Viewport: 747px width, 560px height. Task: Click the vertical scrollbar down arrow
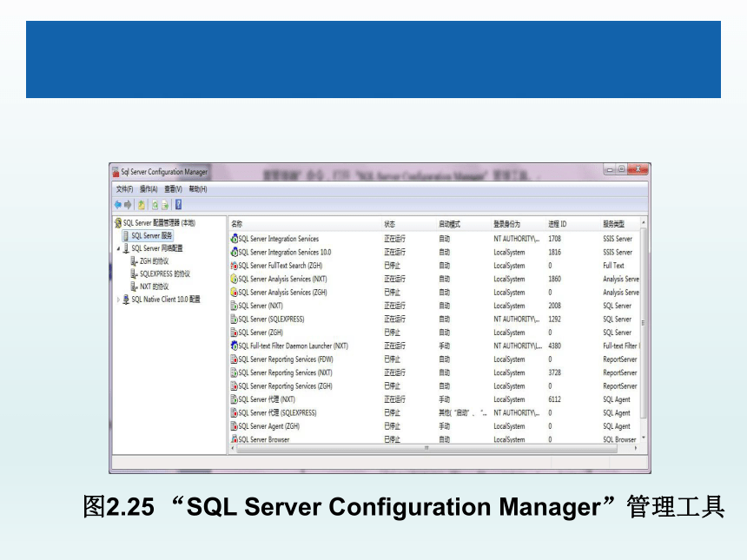643,438
